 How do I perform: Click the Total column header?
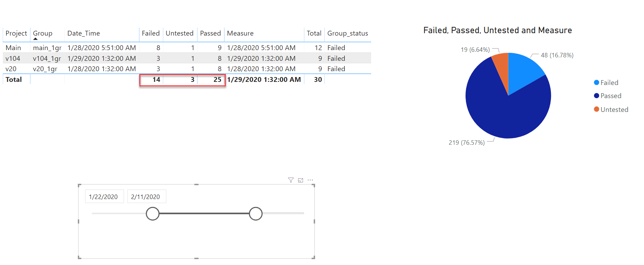click(314, 33)
